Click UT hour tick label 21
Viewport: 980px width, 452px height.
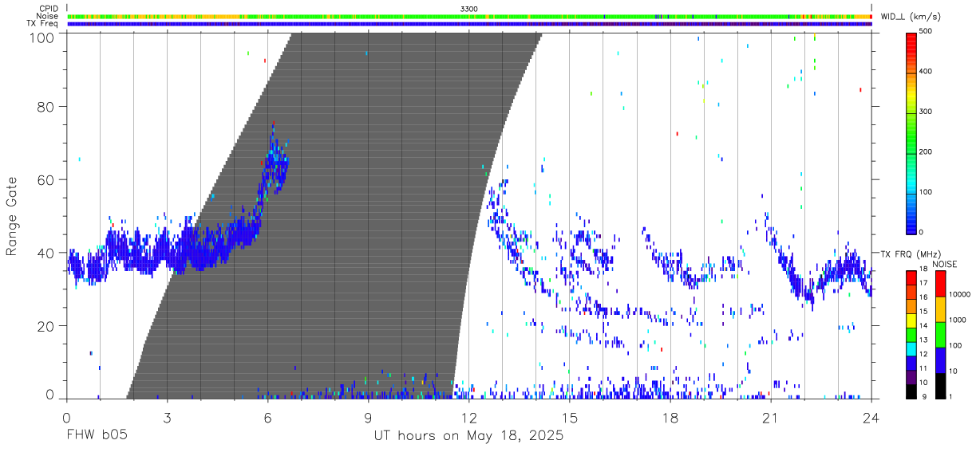(x=770, y=418)
